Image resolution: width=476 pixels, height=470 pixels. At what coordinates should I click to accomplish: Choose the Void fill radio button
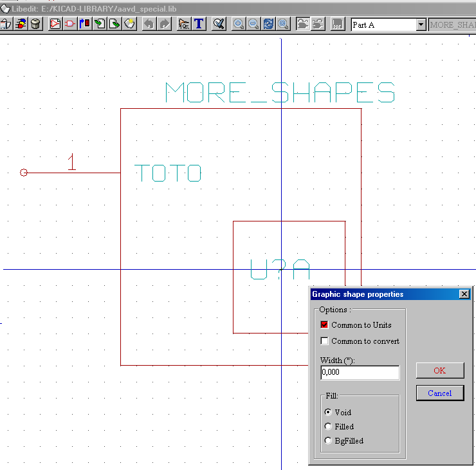click(329, 412)
